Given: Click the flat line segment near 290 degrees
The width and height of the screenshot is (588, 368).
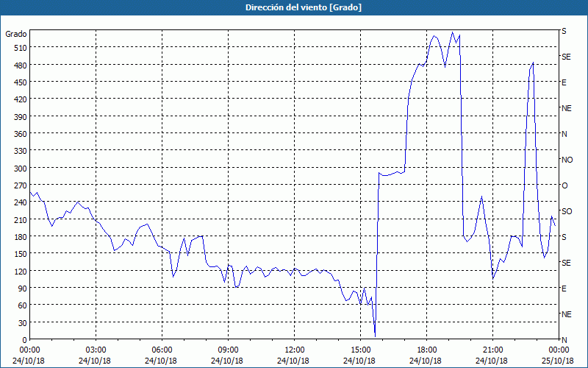Looking at the screenshot, I should tap(392, 174).
